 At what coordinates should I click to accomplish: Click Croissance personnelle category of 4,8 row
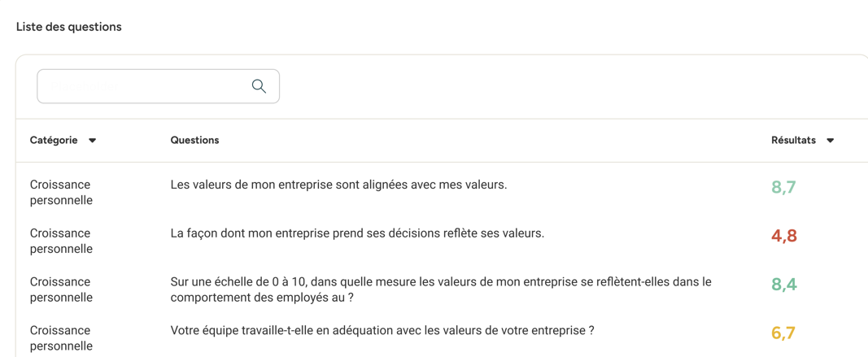(x=61, y=242)
